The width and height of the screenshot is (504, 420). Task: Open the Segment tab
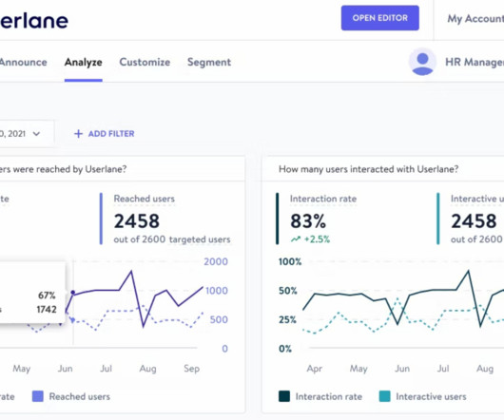(x=209, y=62)
